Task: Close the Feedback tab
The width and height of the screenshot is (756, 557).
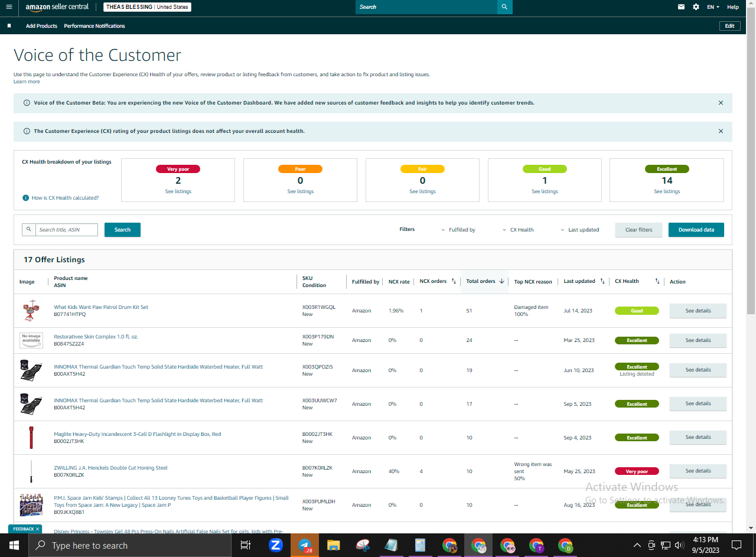Action: [37, 529]
